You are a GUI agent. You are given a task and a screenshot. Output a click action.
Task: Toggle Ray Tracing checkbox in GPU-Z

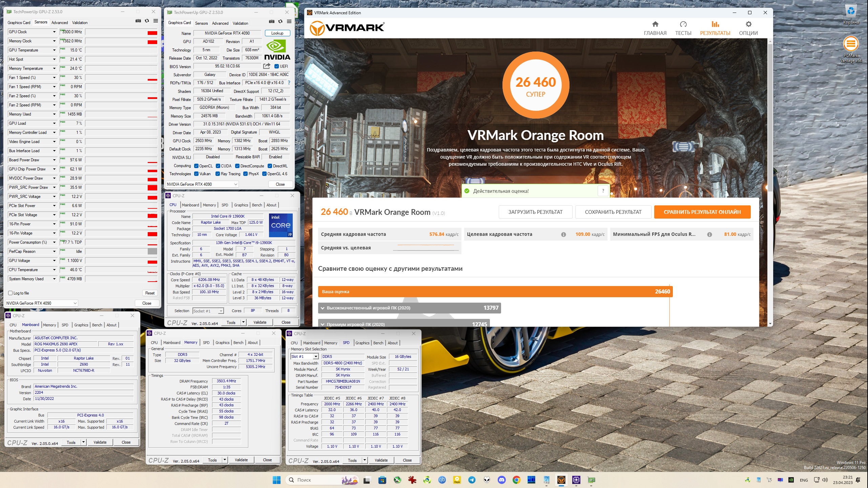pyautogui.click(x=218, y=174)
